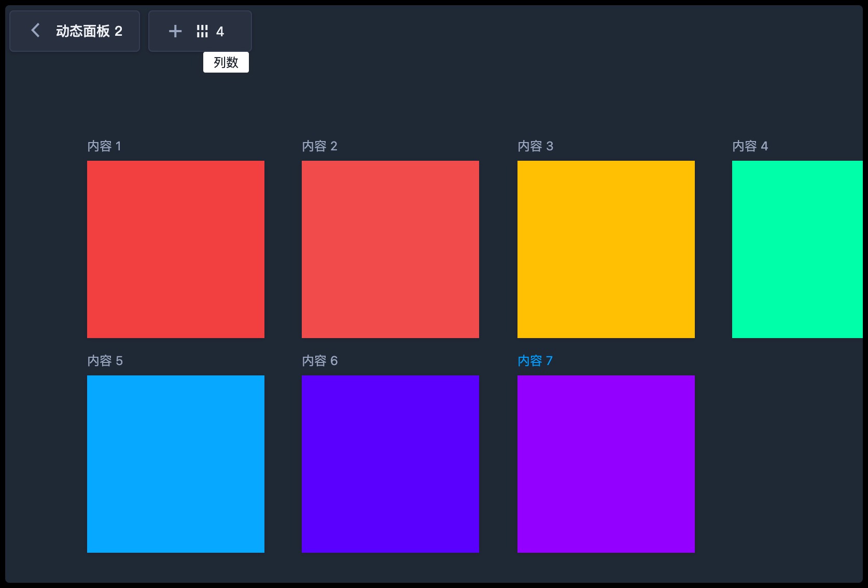
Task: Click the column count value 4
Action: coord(220,32)
